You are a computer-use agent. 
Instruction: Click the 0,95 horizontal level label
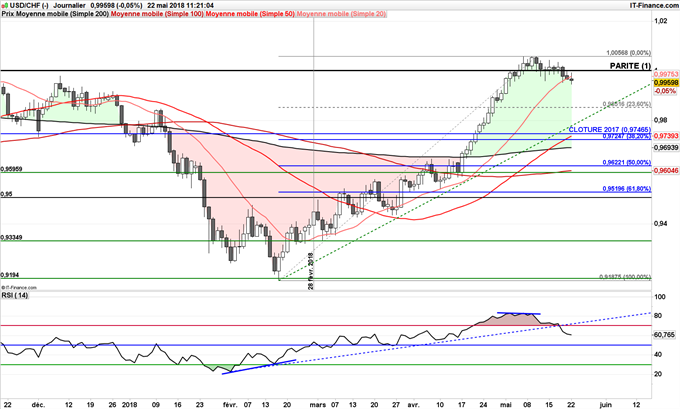7,194
